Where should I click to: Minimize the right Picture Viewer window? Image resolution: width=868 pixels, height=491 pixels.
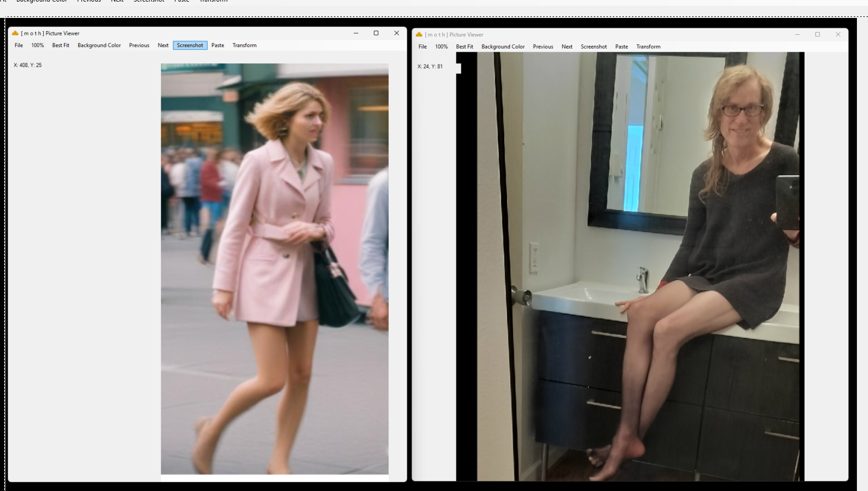(797, 35)
